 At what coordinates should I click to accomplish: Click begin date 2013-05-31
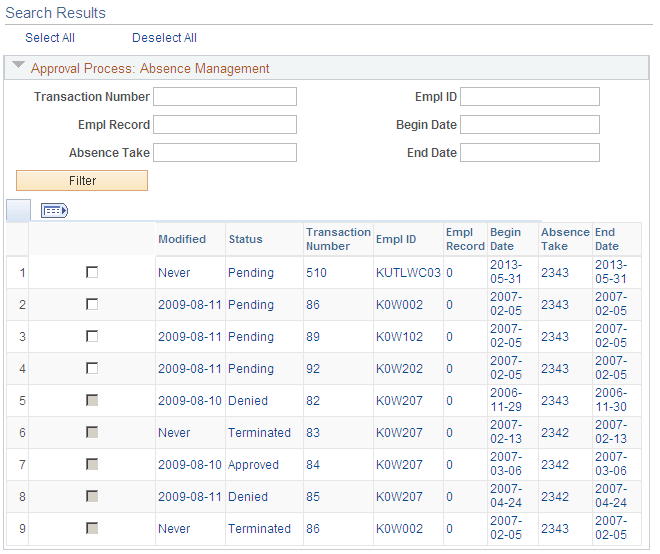tap(506, 272)
